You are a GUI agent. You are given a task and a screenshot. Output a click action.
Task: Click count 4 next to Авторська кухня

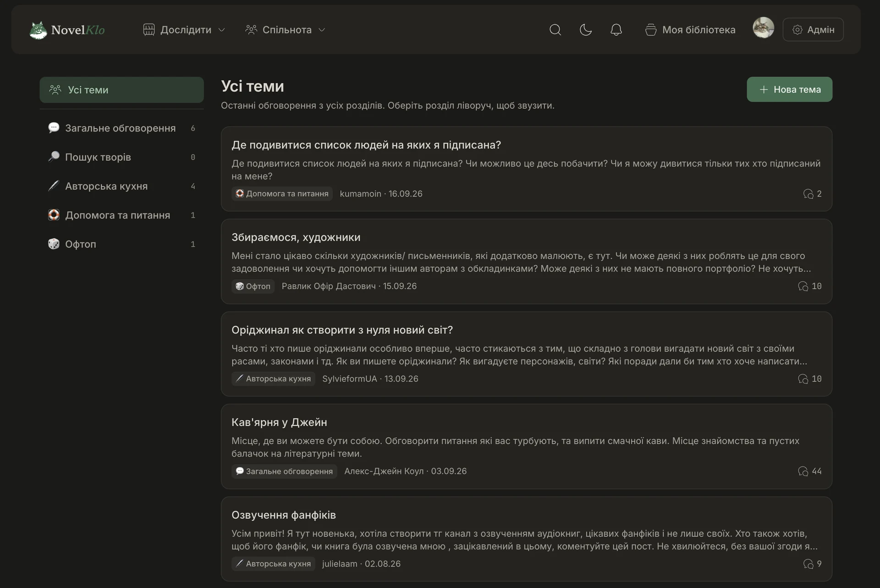tap(193, 186)
